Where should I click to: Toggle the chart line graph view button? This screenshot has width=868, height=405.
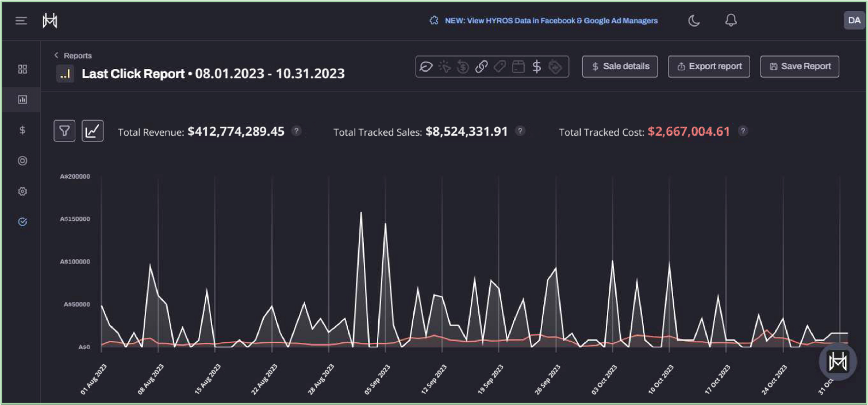pos(93,131)
